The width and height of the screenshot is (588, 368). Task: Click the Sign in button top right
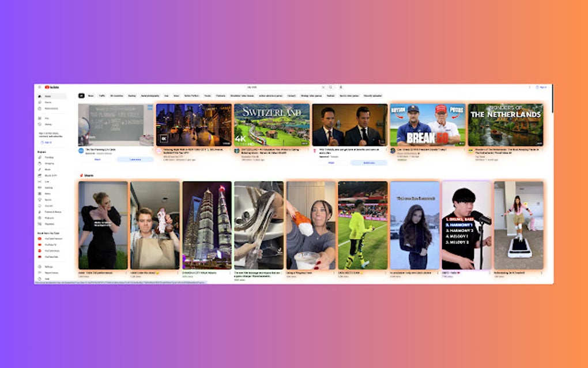pos(541,87)
